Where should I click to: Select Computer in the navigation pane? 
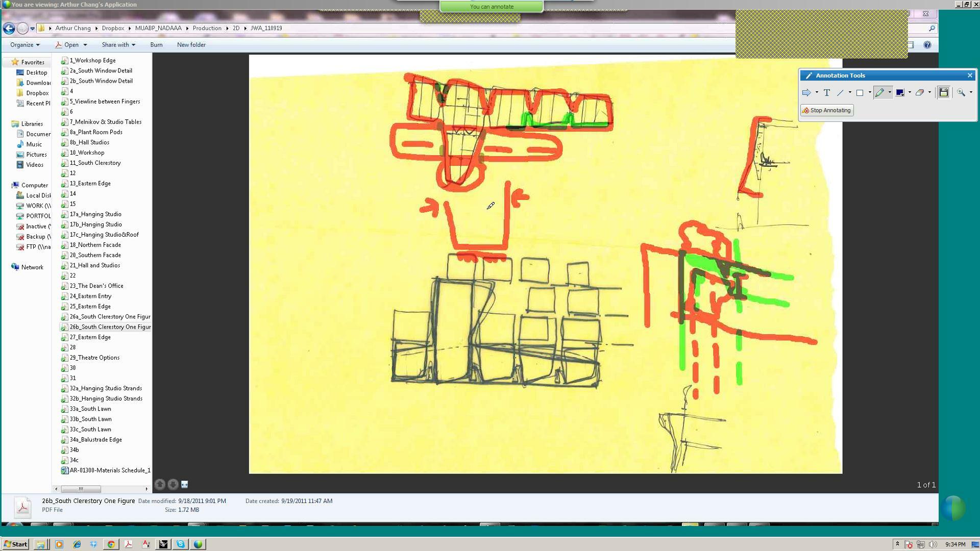(x=30, y=185)
